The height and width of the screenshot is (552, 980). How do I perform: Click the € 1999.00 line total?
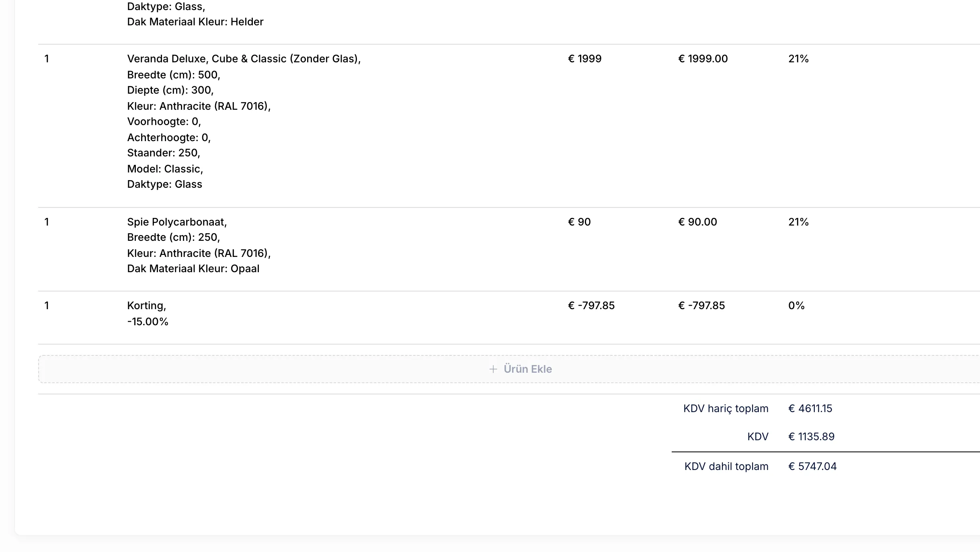703,59
